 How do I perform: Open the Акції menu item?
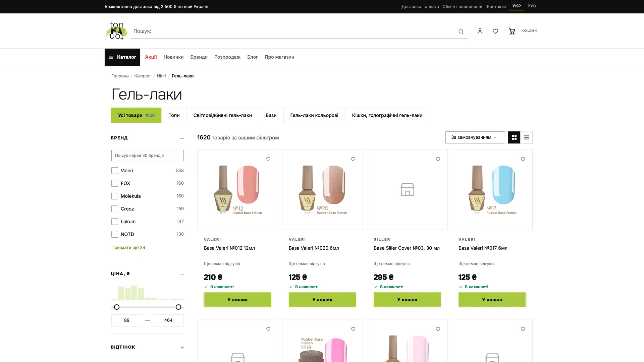pyautogui.click(x=151, y=57)
